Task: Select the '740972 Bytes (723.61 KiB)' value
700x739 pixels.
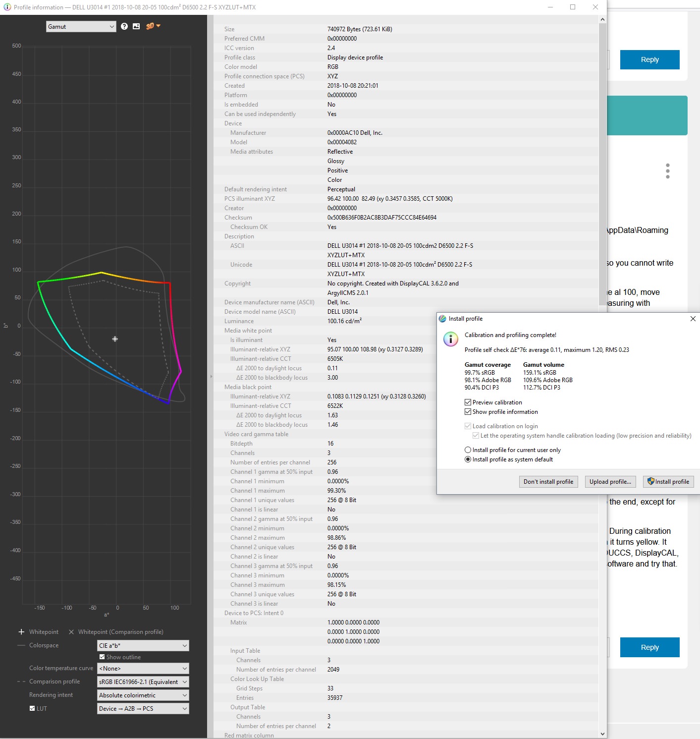Action: click(x=360, y=29)
